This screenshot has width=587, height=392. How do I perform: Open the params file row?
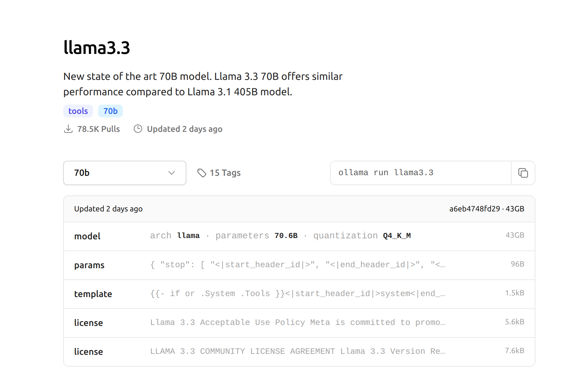tap(89, 265)
